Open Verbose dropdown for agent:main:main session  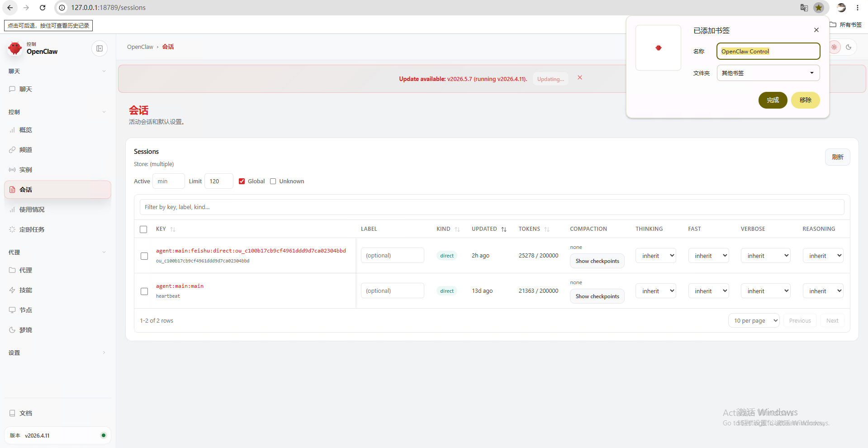click(x=766, y=291)
